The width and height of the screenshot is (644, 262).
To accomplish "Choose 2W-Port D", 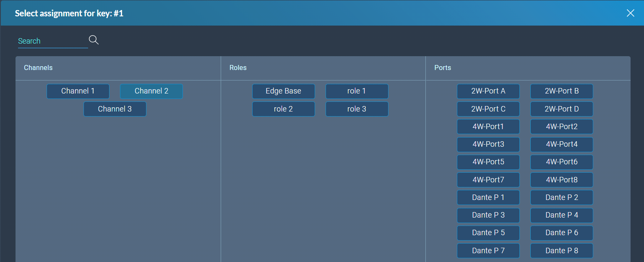I will coord(561,109).
